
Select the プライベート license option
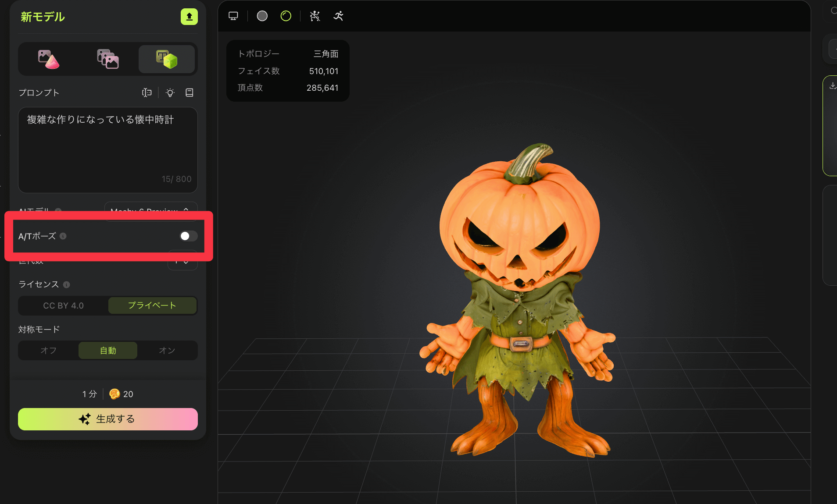[x=152, y=305]
